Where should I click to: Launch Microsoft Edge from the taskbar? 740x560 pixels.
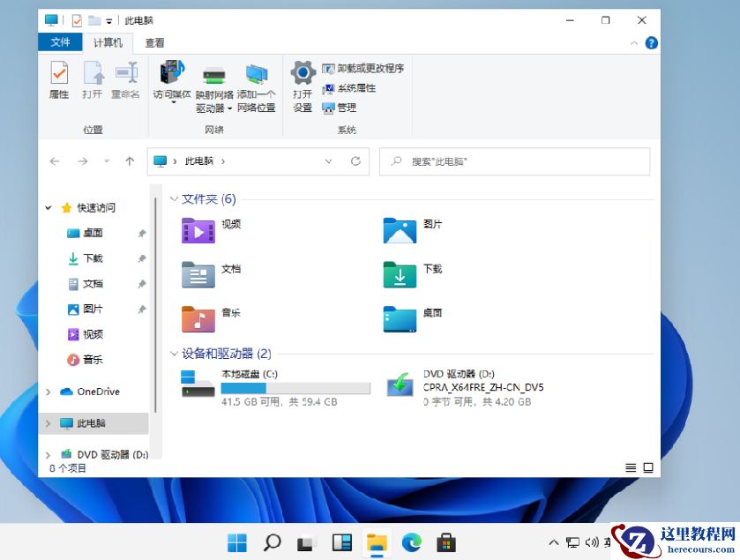click(410, 542)
